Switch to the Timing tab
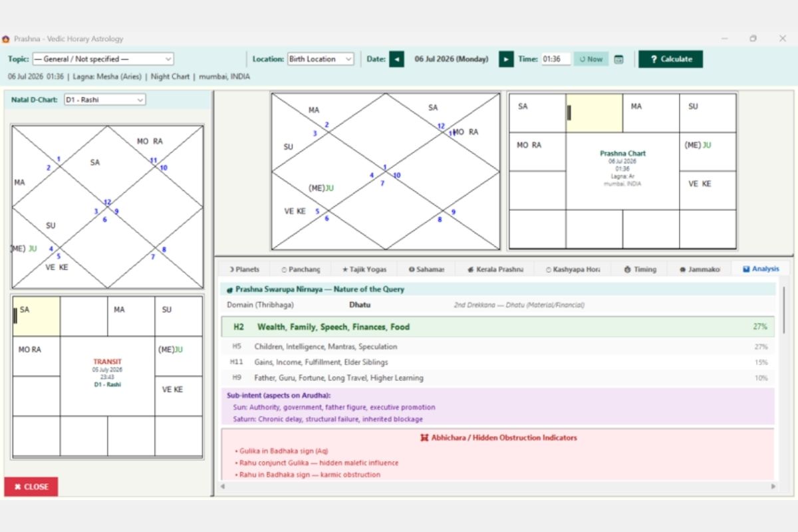The height and width of the screenshot is (532, 798). pos(640,269)
